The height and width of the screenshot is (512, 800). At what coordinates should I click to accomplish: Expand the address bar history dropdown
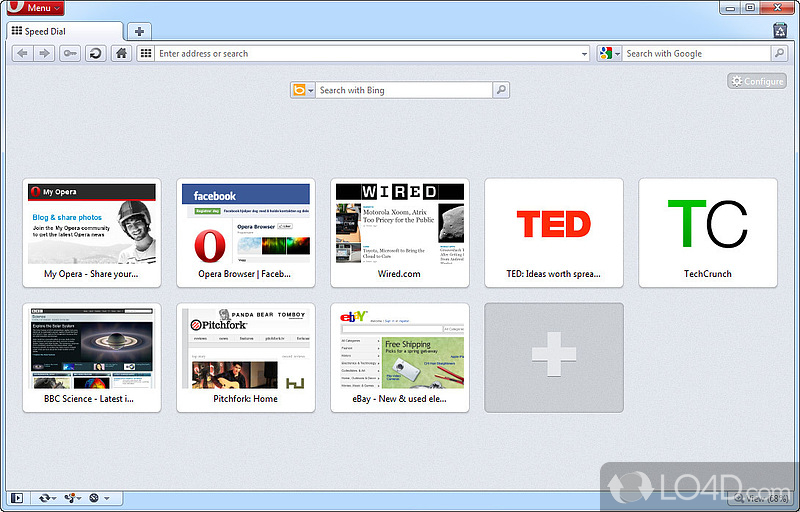(x=585, y=54)
